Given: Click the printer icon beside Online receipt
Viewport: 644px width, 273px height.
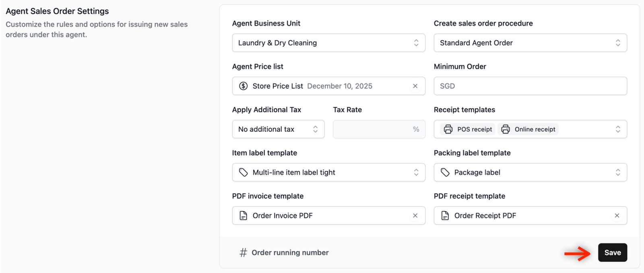Looking at the screenshot, I should coord(506,129).
